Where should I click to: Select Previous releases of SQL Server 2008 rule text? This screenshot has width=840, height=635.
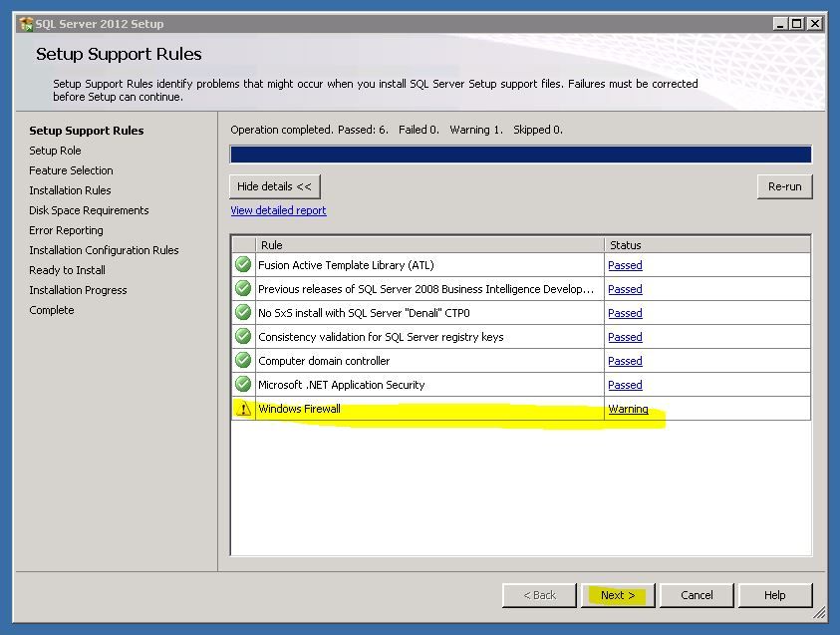(425, 289)
